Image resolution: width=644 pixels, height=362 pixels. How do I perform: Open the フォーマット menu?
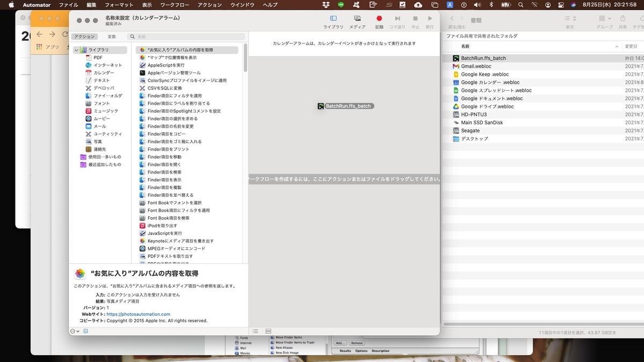click(119, 5)
